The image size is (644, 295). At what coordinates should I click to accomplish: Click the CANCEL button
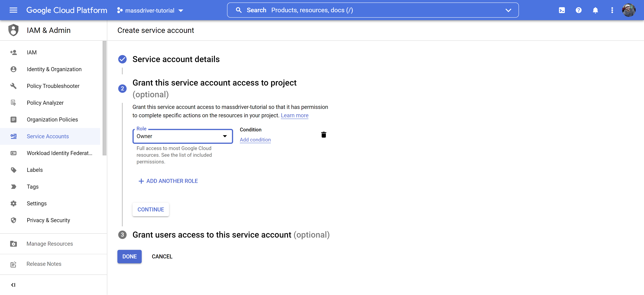[162, 256]
